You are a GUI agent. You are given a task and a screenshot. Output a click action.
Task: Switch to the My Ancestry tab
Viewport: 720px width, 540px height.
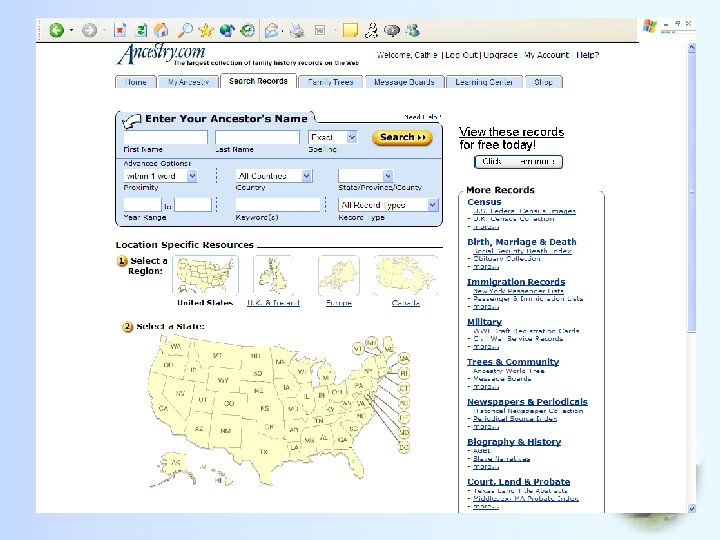(188, 82)
